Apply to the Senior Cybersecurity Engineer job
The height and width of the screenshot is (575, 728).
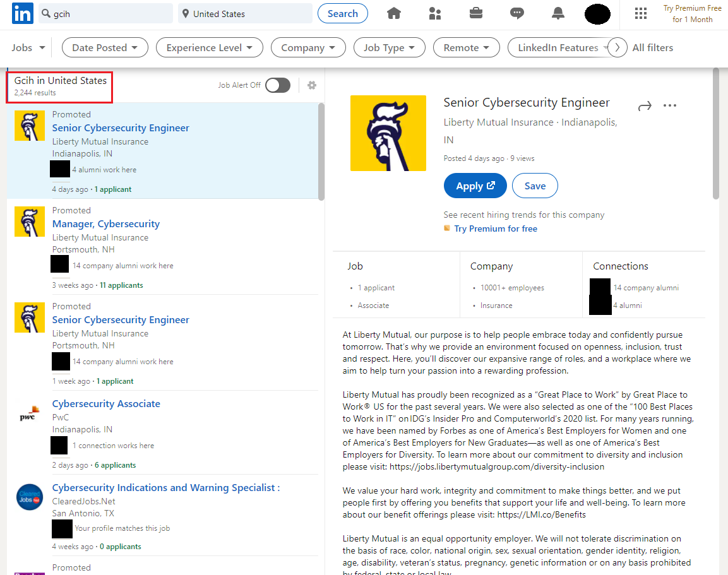(x=475, y=186)
